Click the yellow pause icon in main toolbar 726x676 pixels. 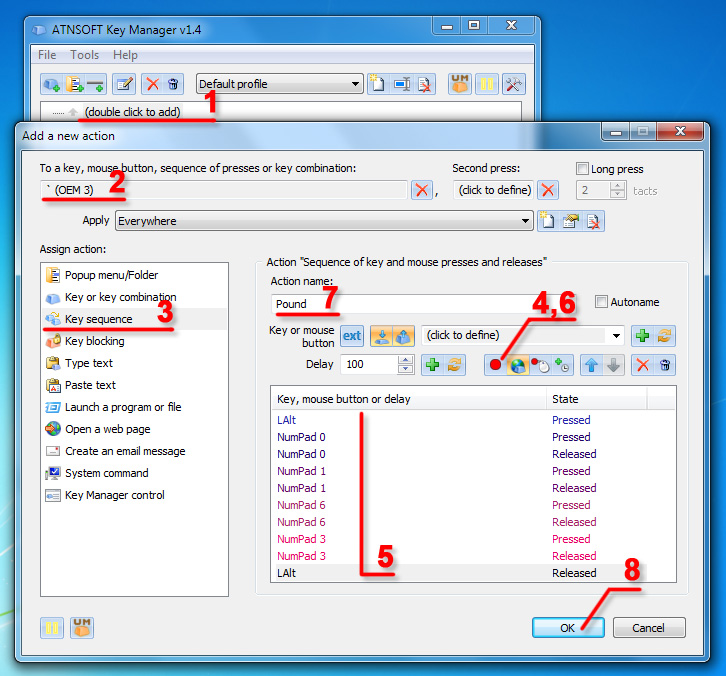tap(487, 84)
